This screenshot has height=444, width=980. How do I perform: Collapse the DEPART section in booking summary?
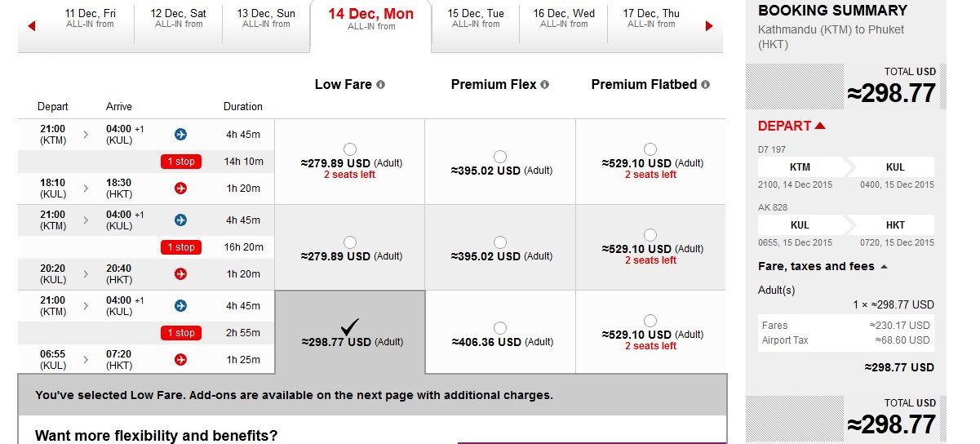pyautogui.click(x=820, y=126)
